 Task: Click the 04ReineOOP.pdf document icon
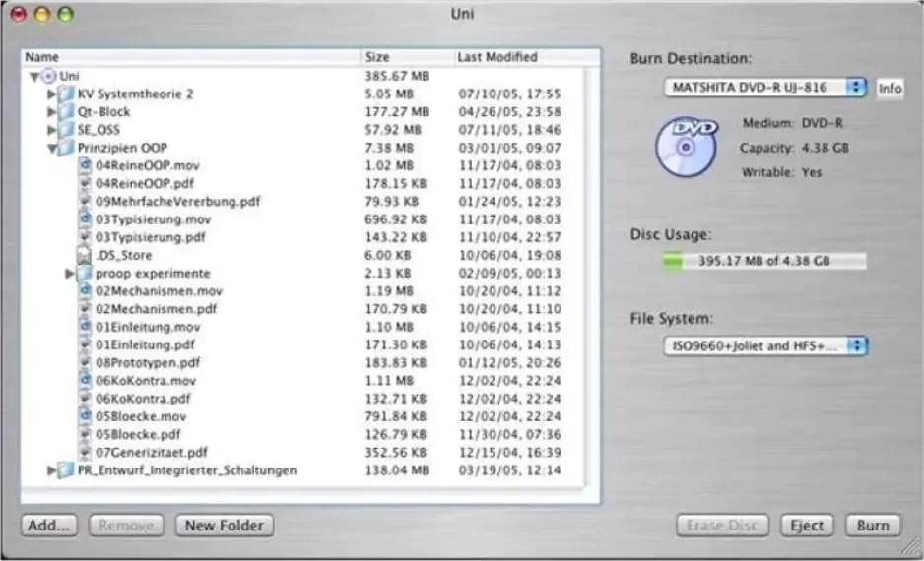85,183
